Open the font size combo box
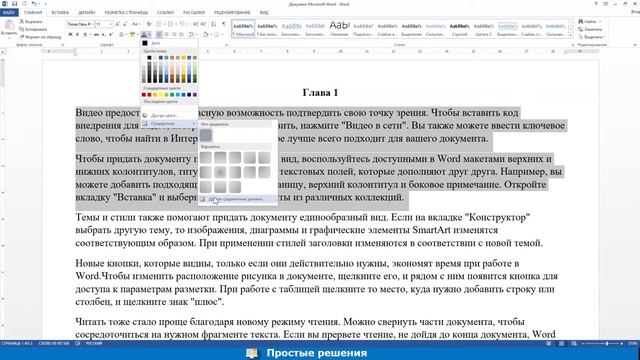Viewport: 640px width, 360px height. point(104,24)
